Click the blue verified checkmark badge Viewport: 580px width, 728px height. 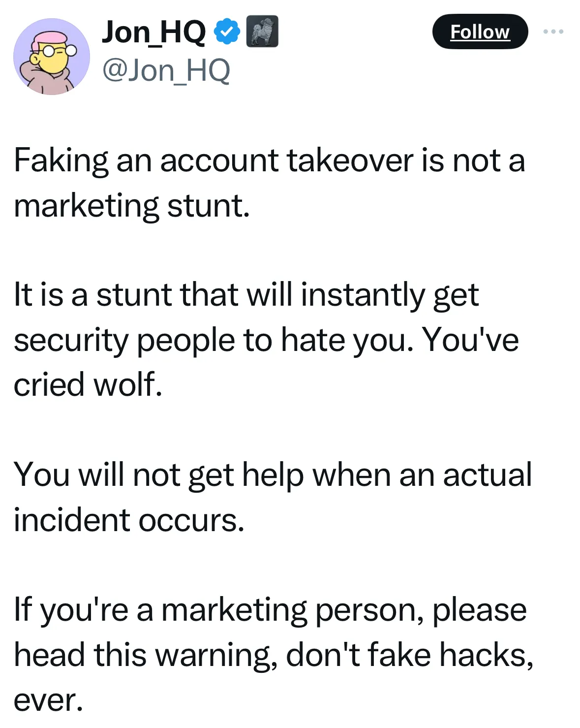[x=226, y=32]
